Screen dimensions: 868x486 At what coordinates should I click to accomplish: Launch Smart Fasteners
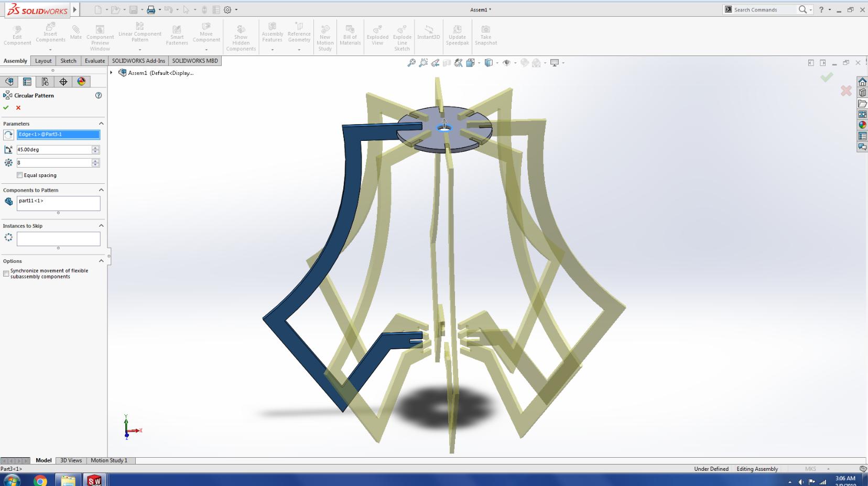[x=177, y=35]
